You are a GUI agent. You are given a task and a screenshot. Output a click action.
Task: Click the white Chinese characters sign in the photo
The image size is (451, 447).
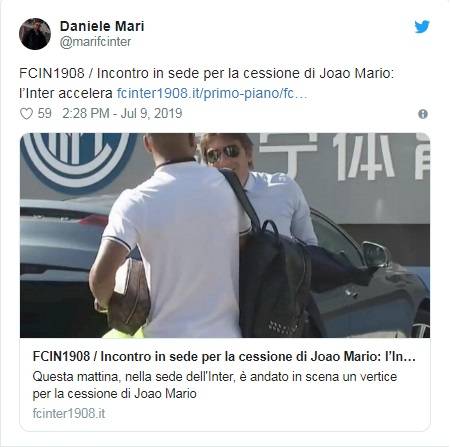343,157
